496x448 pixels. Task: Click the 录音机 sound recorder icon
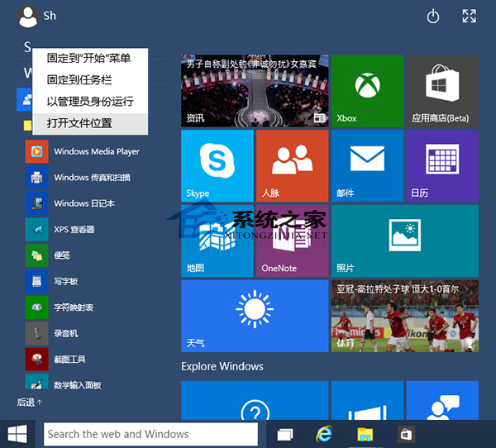36,333
